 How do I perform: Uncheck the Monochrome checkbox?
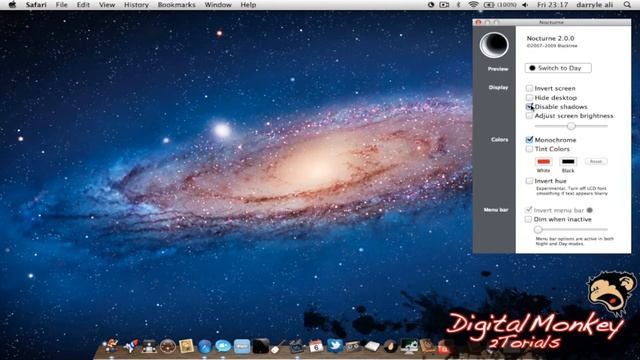click(x=529, y=140)
